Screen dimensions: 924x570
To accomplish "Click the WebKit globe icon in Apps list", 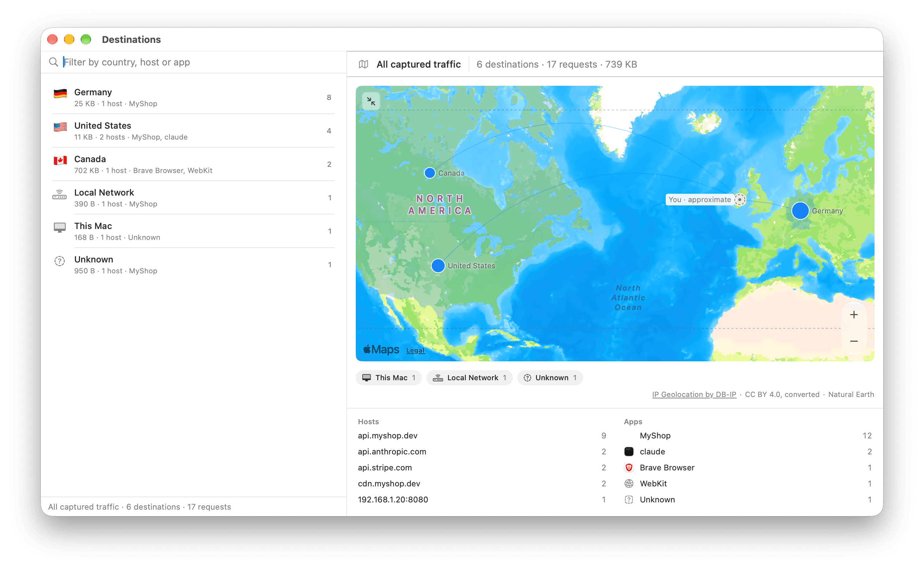I will pyautogui.click(x=629, y=483).
